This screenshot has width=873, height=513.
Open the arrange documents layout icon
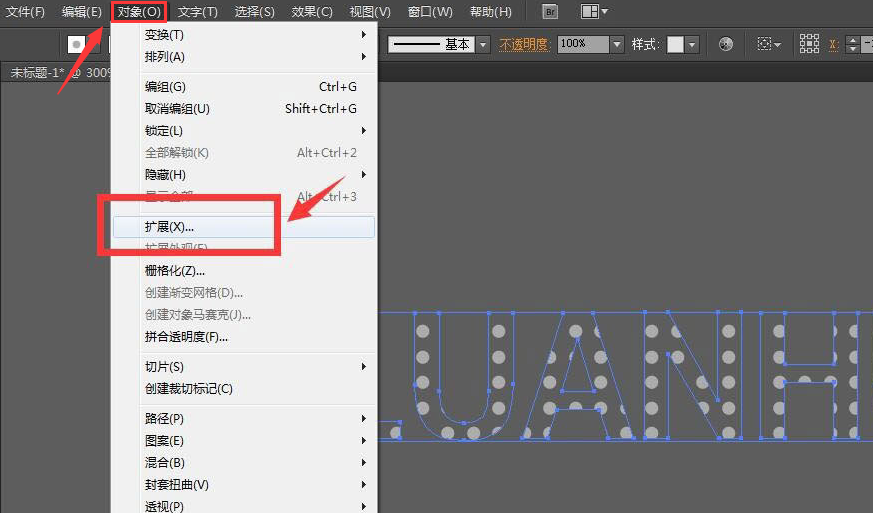(594, 12)
